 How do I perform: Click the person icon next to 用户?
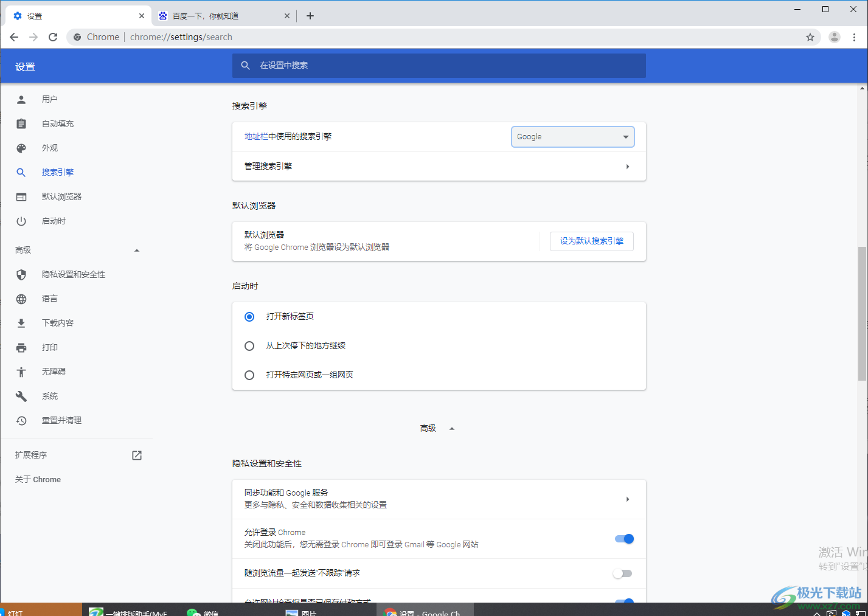tap(21, 99)
